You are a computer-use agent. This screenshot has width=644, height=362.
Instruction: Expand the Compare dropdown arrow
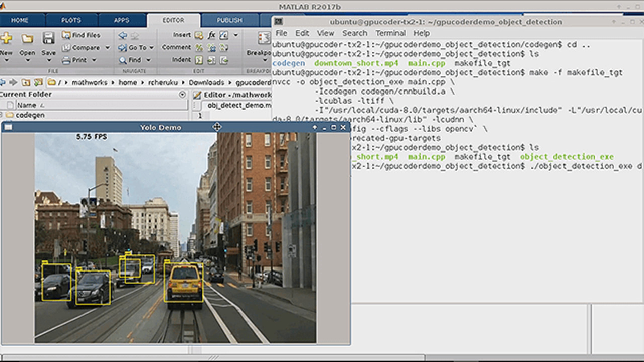pos(107,48)
